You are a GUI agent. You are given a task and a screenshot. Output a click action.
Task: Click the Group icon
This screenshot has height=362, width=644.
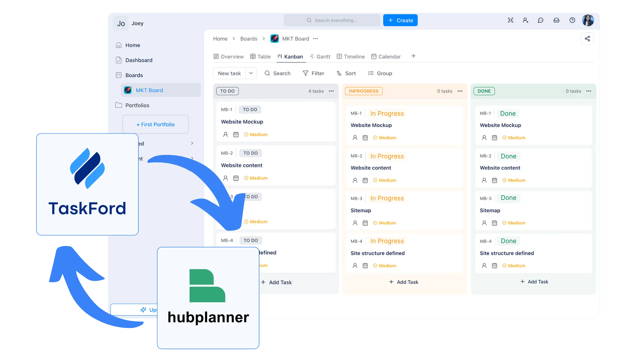point(370,73)
